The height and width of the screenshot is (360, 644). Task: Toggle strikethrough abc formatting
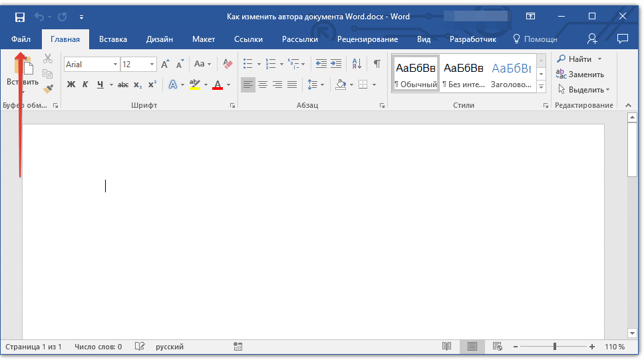coord(123,85)
